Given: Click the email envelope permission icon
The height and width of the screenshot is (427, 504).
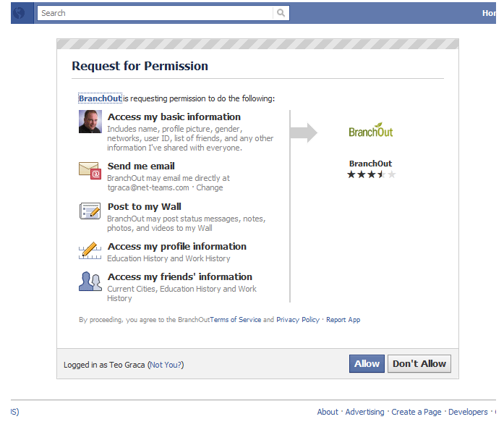Looking at the screenshot, I should (90, 171).
